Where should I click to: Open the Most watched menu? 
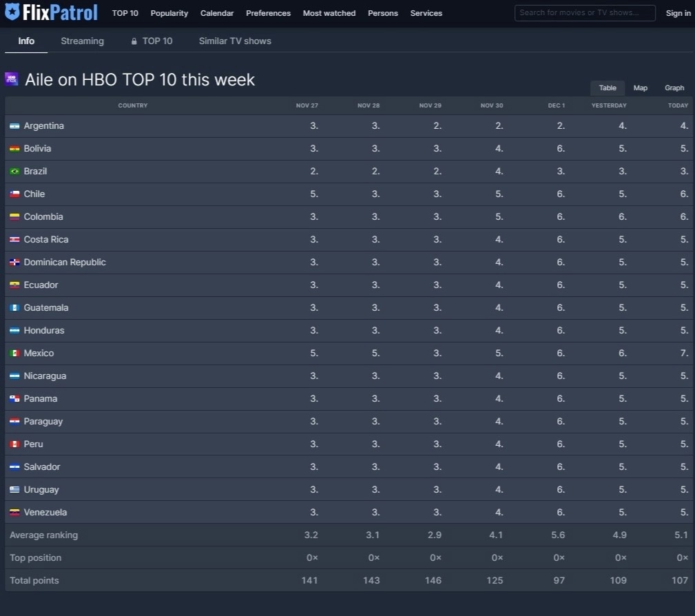point(329,13)
